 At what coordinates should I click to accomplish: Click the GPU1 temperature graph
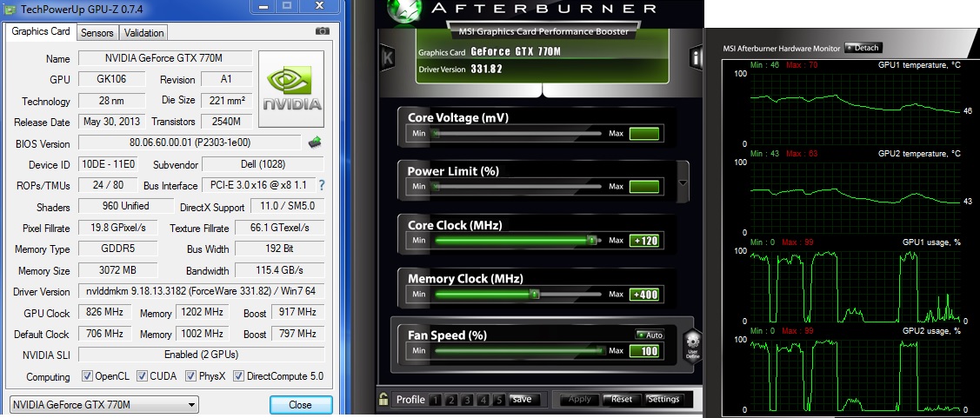855,108
